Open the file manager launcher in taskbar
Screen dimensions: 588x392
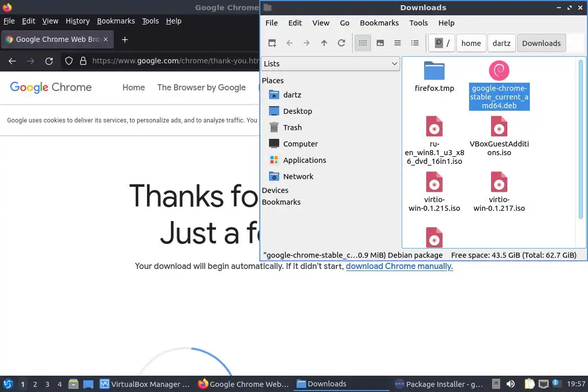click(x=73, y=384)
